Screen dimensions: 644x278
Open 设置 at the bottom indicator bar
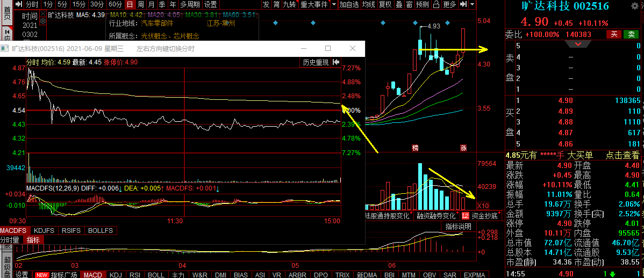pos(22,274)
